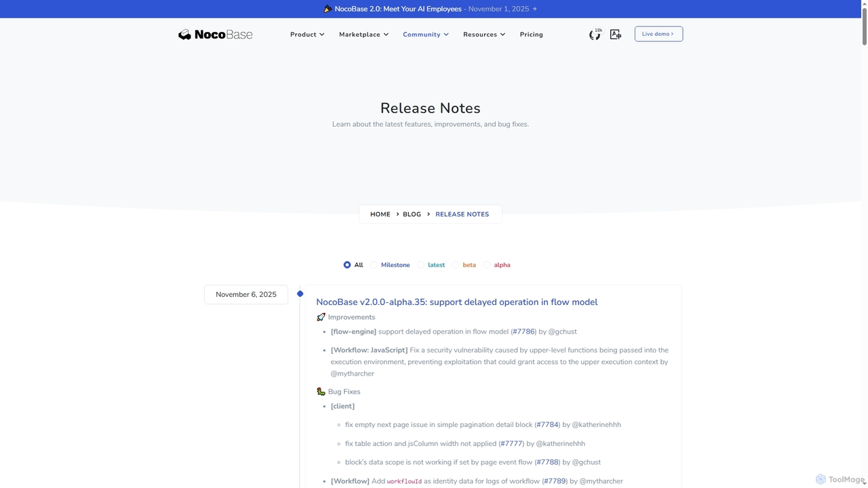This screenshot has height=488, width=868.
Task: Open the Pricing page
Action: pos(532,35)
